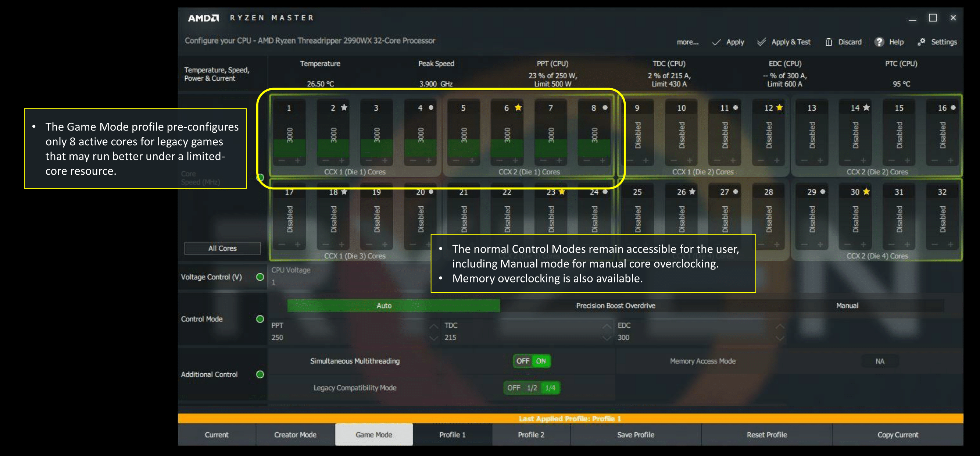Click the Apply & Test double-check icon
This screenshot has height=456, width=980.
(x=761, y=42)
